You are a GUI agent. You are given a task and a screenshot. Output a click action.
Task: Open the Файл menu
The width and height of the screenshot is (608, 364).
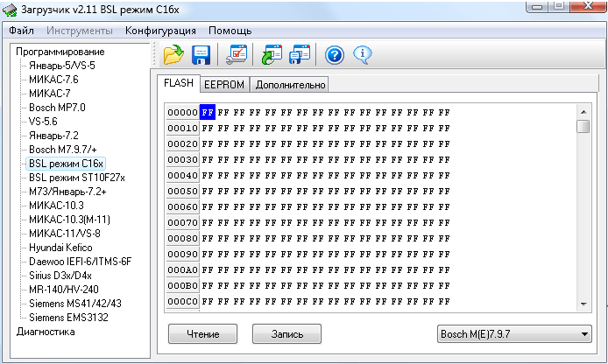[22, 31]
